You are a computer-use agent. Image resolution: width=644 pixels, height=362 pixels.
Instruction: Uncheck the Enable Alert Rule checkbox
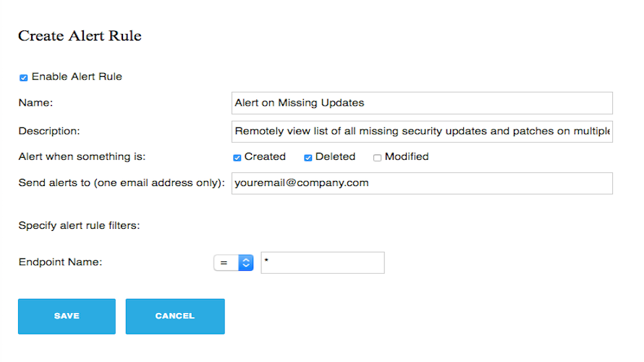click(x=24, y=77)
